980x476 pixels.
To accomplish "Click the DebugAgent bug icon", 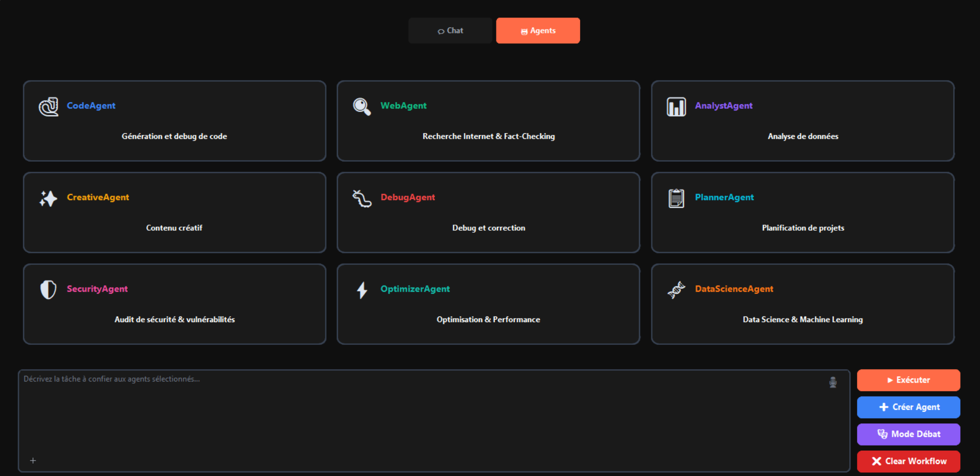I will click(362, 198).
